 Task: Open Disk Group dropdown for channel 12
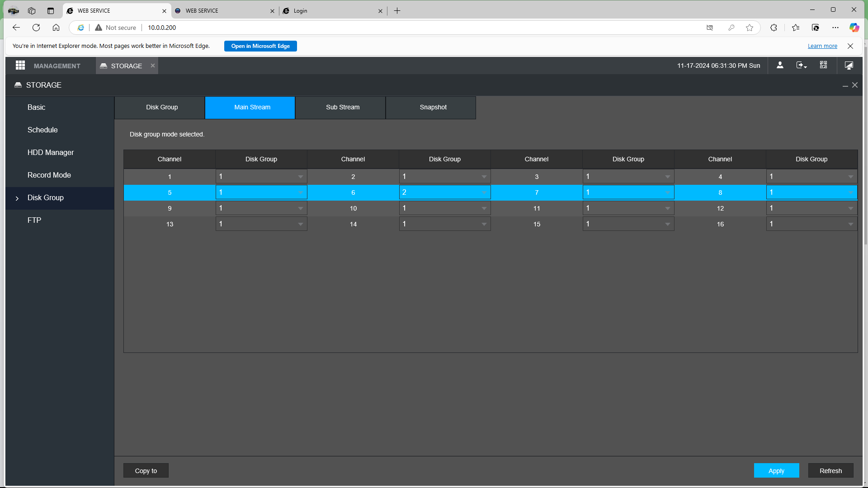pyautogui.click(x=811, y=208)
